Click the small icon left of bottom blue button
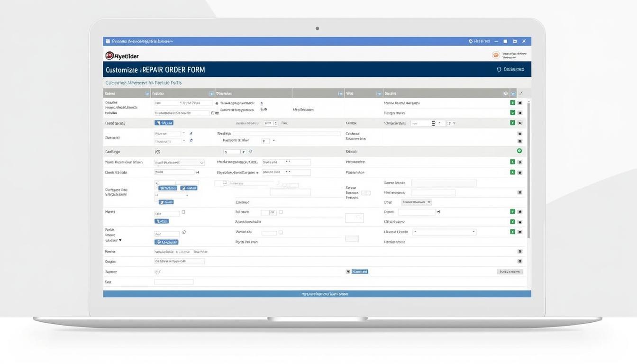637x364 pixels. [x=348, y=272]
